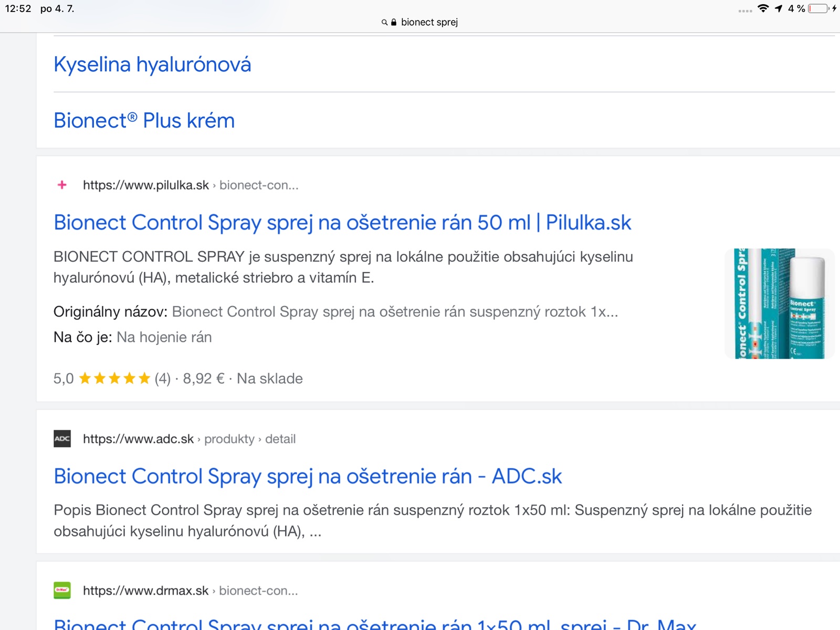Open the Dr. Max Bionect spray result
Viewport: 840px width, 630px height.
pos(375,624)
